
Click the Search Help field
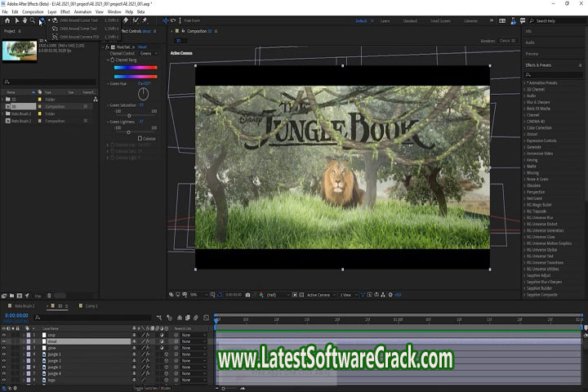[x=559, y=21]
